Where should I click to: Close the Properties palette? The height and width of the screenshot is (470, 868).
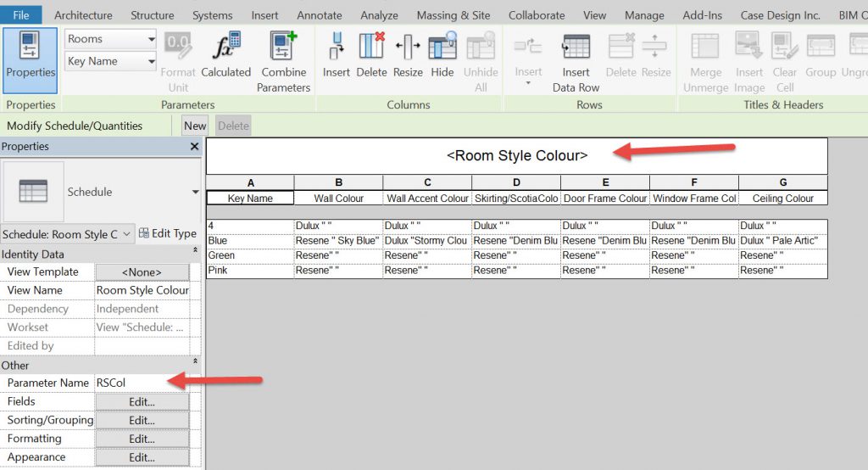coord(194,147)
